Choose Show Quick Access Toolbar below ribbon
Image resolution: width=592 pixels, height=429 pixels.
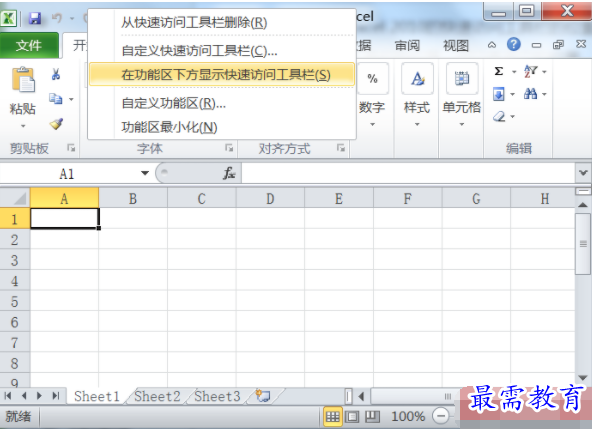(x=222, y=74)
